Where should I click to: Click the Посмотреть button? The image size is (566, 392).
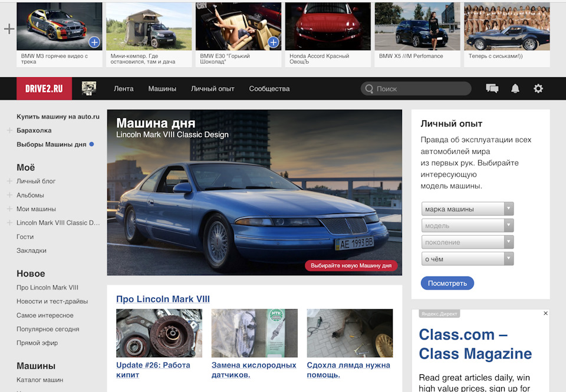tap(447, 283)
